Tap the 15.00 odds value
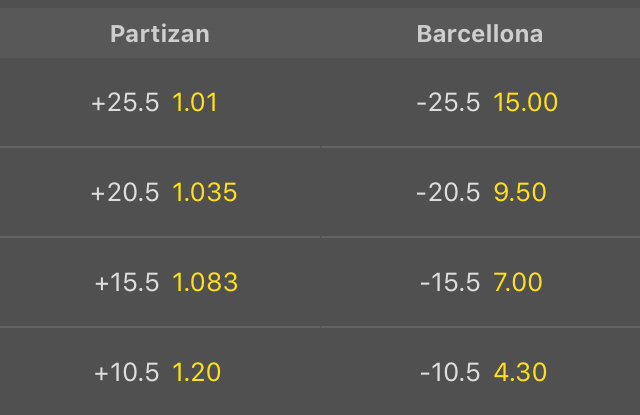The width and height of the screenshot is (640, 415). 525,102
